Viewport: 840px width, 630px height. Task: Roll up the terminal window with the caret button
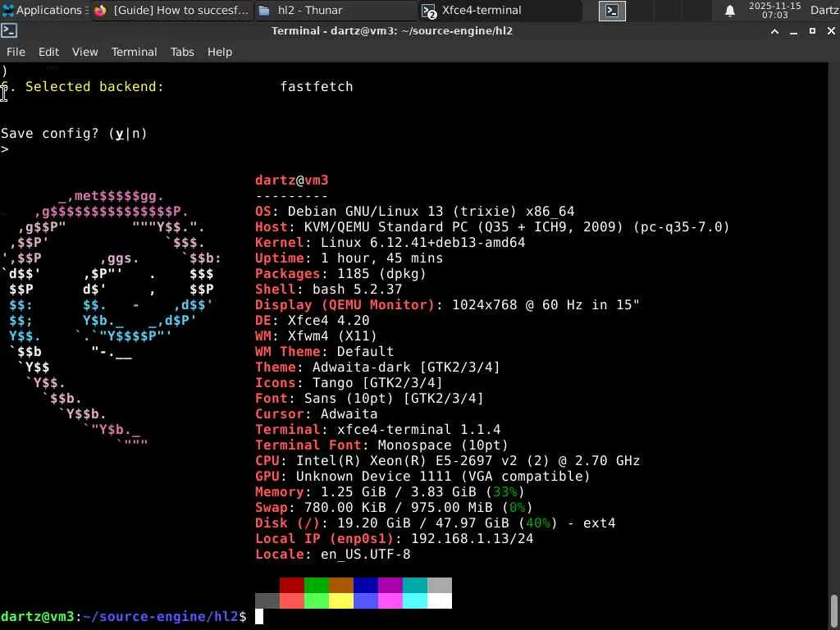[x=774, y=32]
